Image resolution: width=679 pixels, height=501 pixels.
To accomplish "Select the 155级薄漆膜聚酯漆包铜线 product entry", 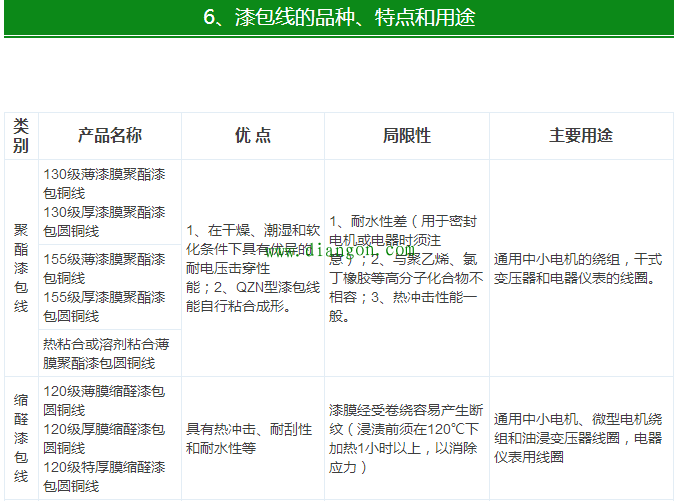I will pos(104,268).
